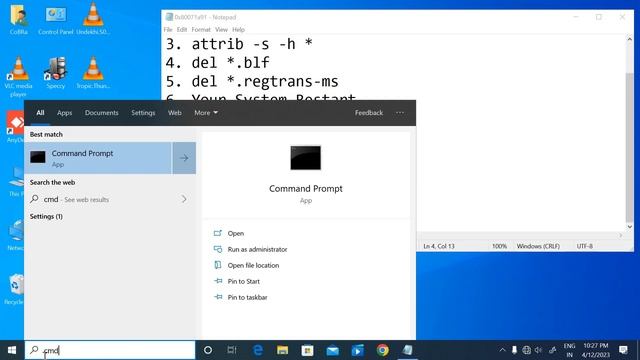
Task: Switch to Notepad taskbar icon
Action: pos(407,350)
